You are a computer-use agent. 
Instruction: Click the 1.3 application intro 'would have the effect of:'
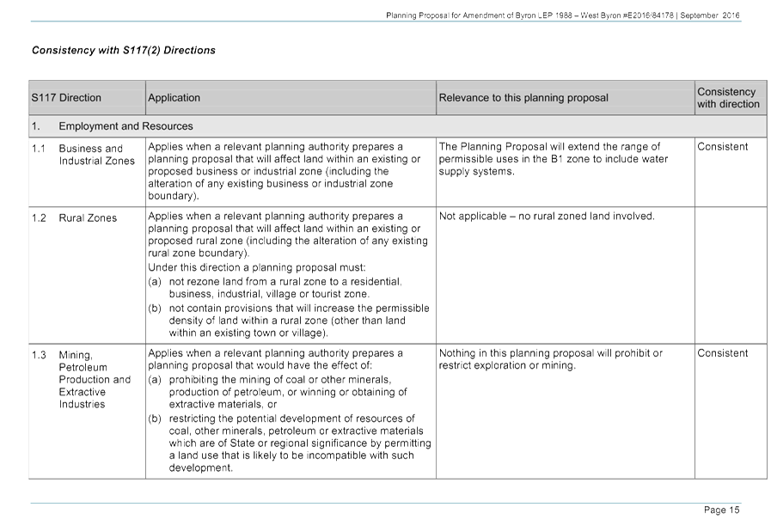(x=275, y=359)
